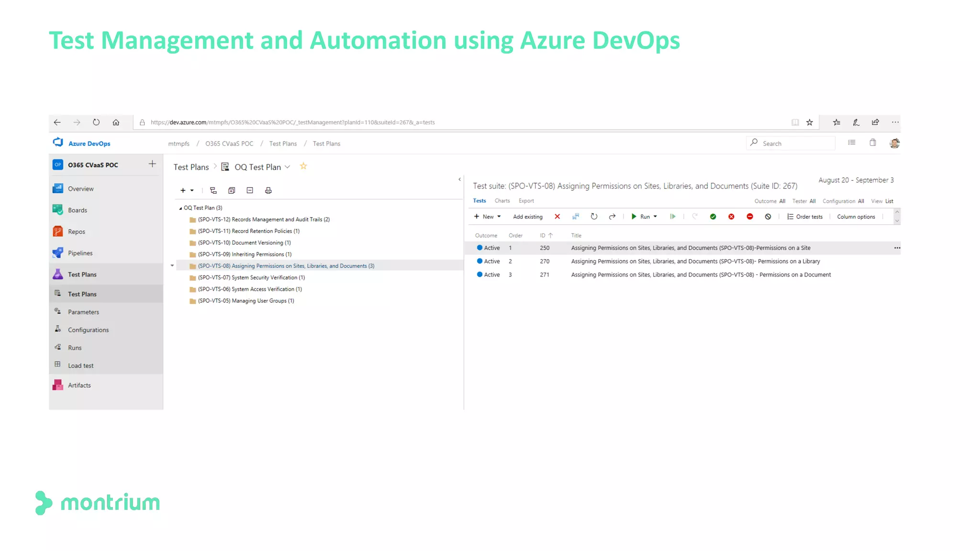
Task: Click the red fail test icon
Action: pos(731,217)
